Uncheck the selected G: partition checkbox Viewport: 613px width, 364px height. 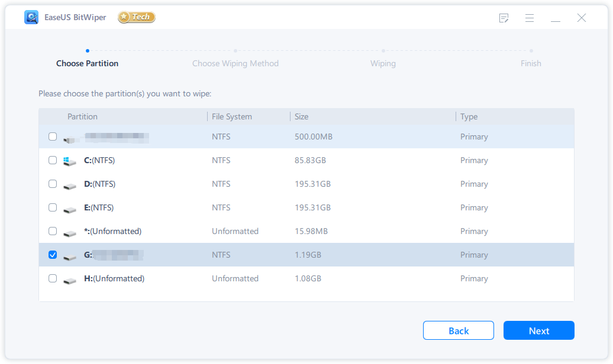[x=53, y=255]
